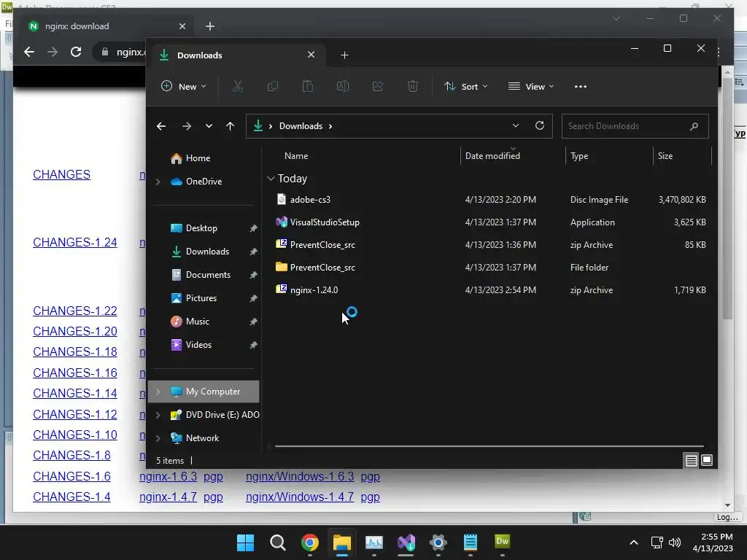Open the nginx-1.4.7 link
Viewport: 747px width, 560px height.
[x=168, y=497]
